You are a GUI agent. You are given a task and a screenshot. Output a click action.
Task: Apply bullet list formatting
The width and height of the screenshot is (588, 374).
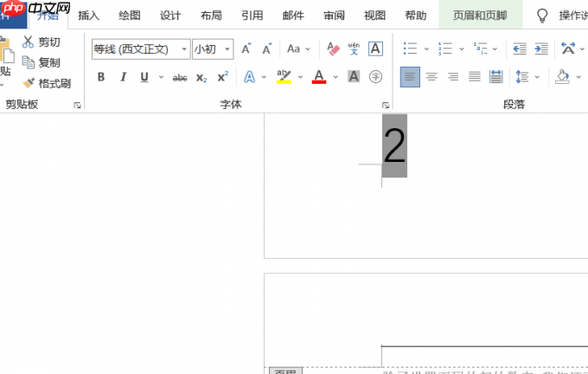click(410, 48)
